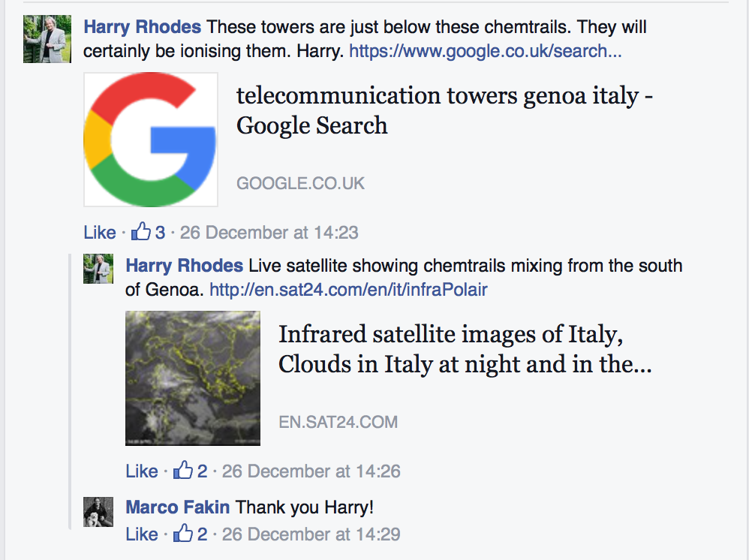Open Marco Fakin's profile name link

(178, 507)
